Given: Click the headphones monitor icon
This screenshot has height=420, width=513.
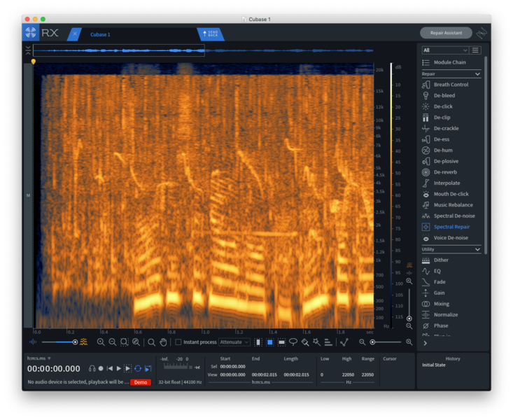Looking at the screenshot, I should 92,368.
